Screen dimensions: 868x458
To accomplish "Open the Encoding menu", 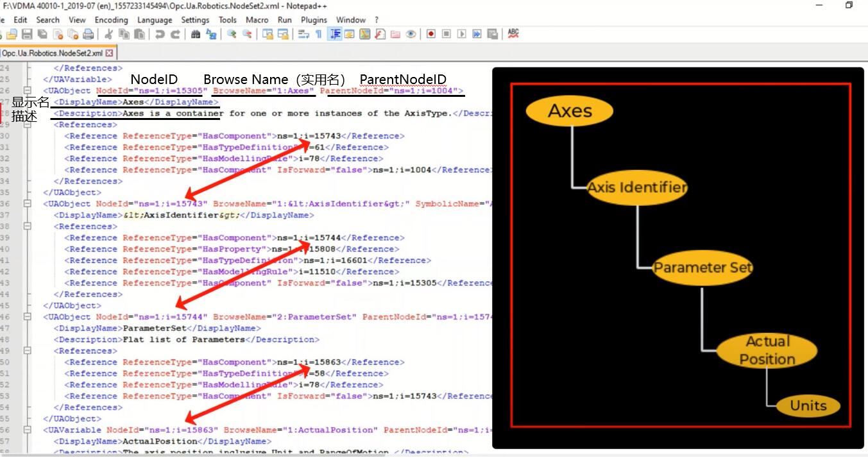I will 111,20.
